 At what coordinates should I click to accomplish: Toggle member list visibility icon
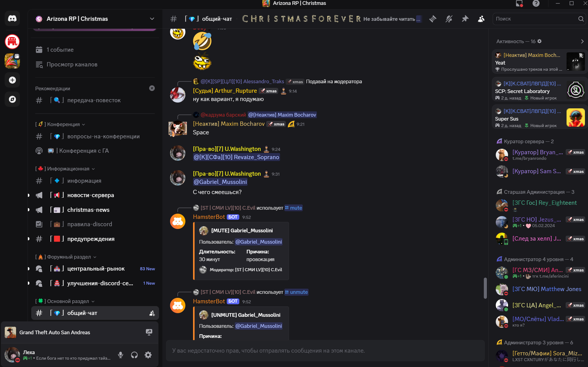(x=481, y=19)
